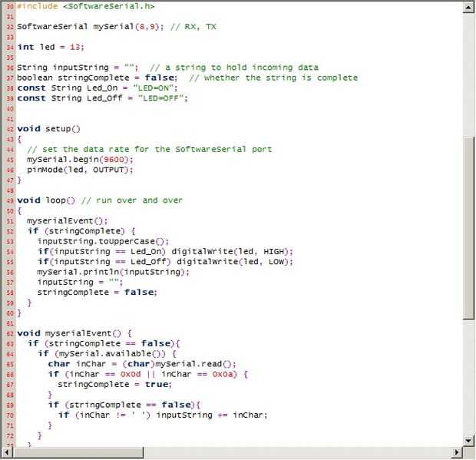Click the myserialEvent(); call in loop
This screenshot has width=476, height=460.
[x=67, y=220]
